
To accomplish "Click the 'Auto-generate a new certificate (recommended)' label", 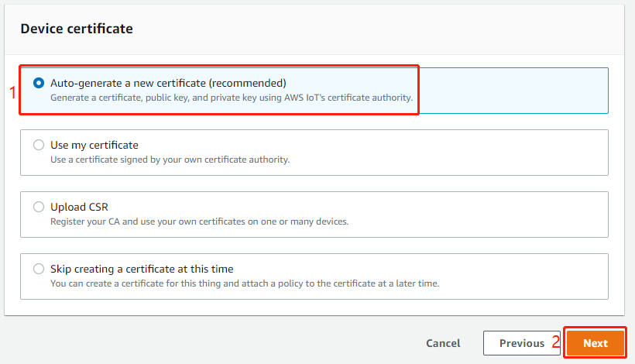I will [168, 83].
